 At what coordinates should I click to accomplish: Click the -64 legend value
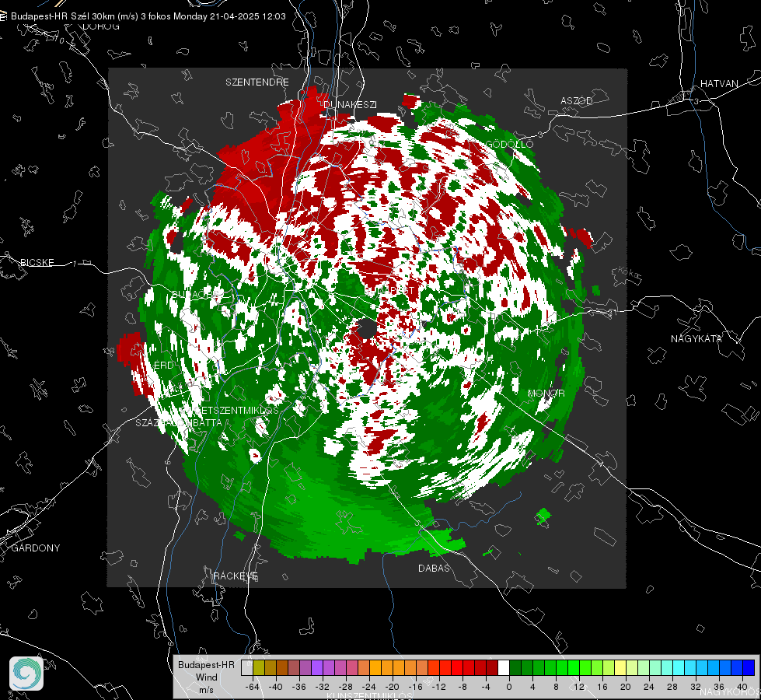(252, 687)
